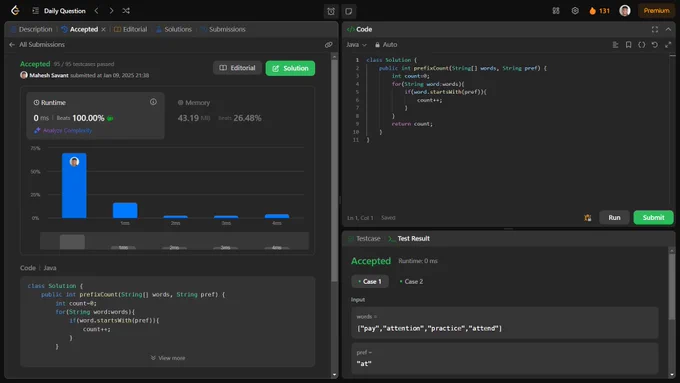Open the notes icon in top bar

(348, 11)
